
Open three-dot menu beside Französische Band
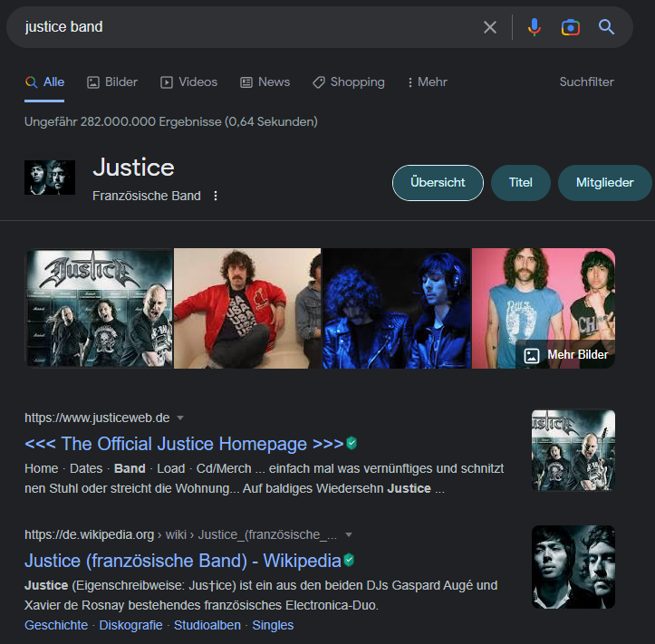216,196
